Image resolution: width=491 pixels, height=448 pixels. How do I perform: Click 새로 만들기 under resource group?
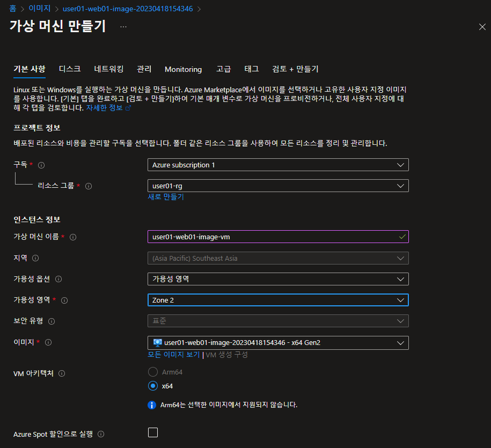pos(166,197)
